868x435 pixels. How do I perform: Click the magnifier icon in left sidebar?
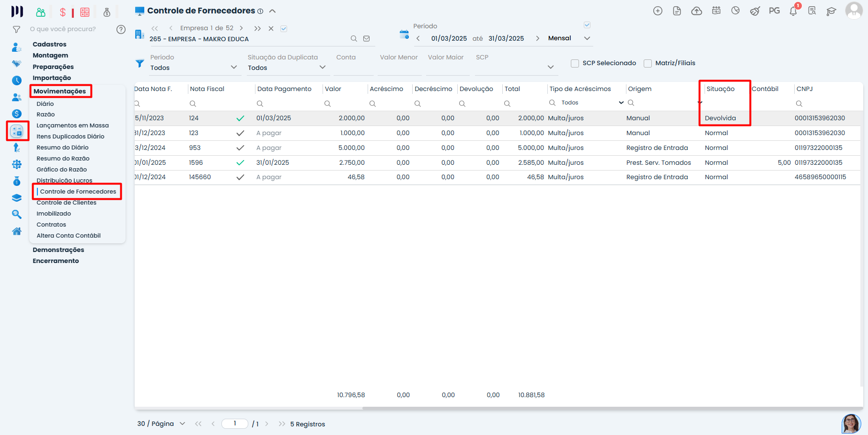coord(17,214)
